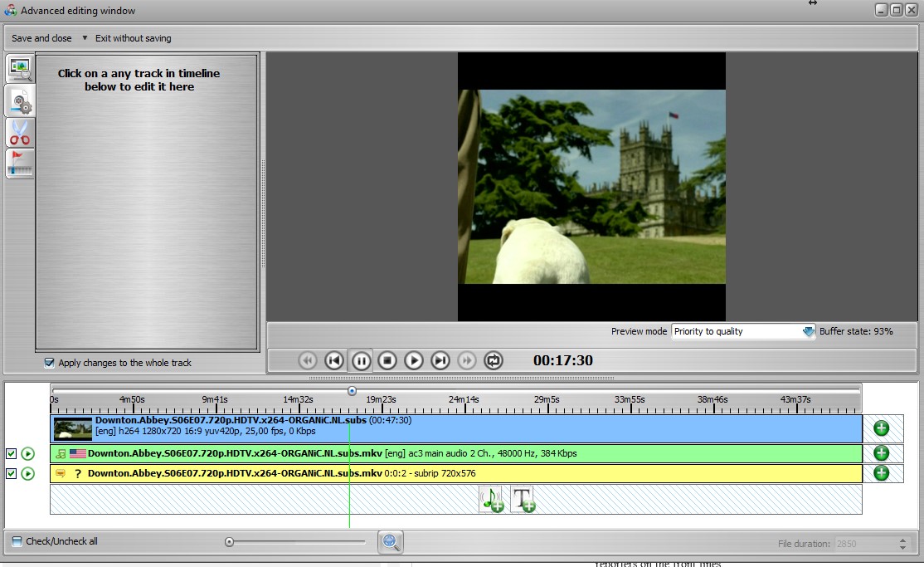924x567 pixels.
Task: Click Save and close
Action: 41,38
